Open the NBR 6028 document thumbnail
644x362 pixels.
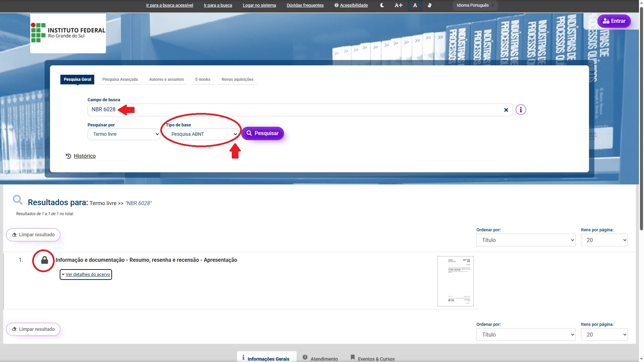(x=455, y=281)
